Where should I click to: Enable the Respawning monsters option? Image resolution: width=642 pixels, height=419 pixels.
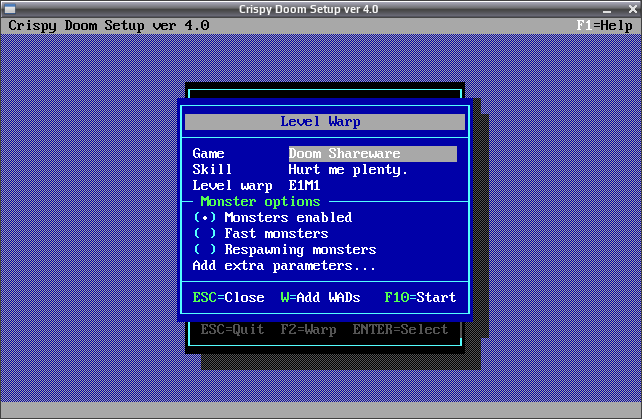click(x=285, y=249)
